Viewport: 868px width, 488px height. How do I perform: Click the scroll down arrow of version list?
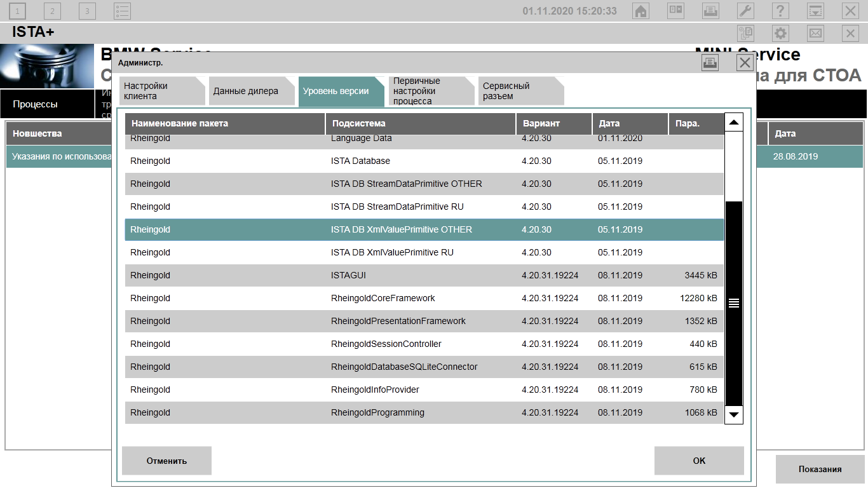coord(734,415)
